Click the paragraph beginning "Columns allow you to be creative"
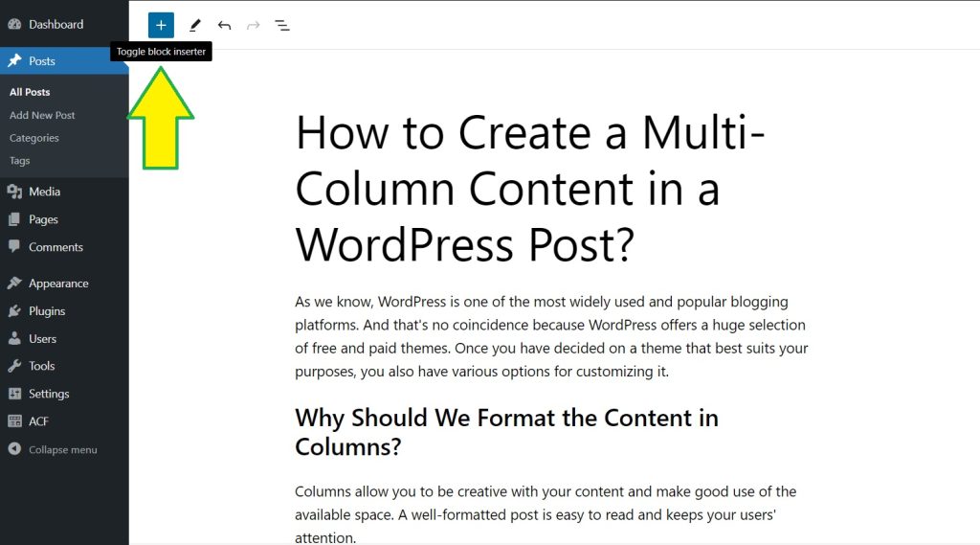 point(546,514)
